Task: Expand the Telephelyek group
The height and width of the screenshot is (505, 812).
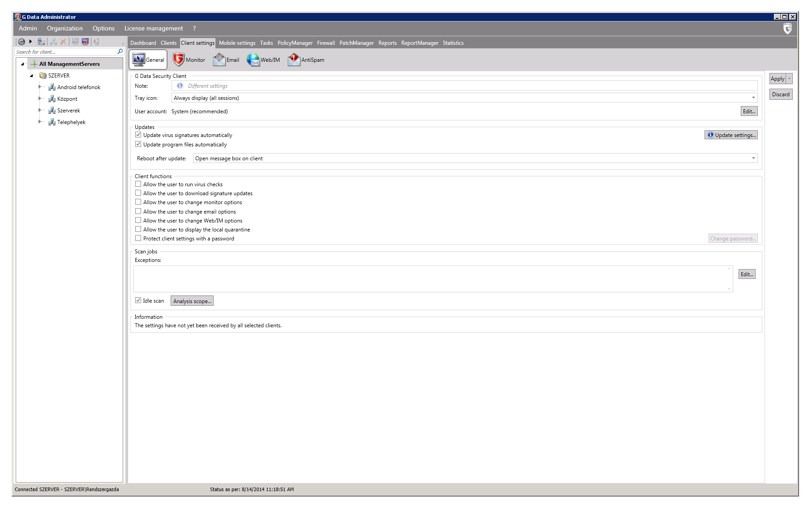Action: coord(40,122)
